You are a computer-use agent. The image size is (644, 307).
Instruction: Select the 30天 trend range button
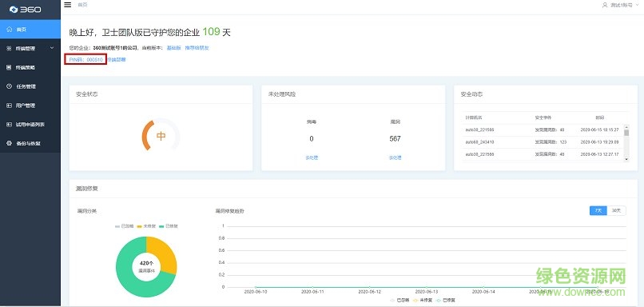(617, 210)
